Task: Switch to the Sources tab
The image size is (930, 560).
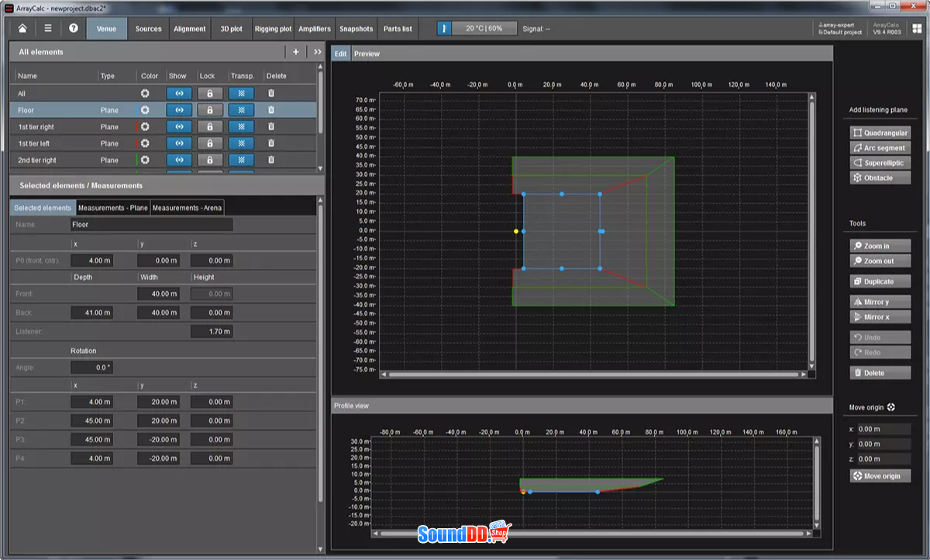Action: 149,29
